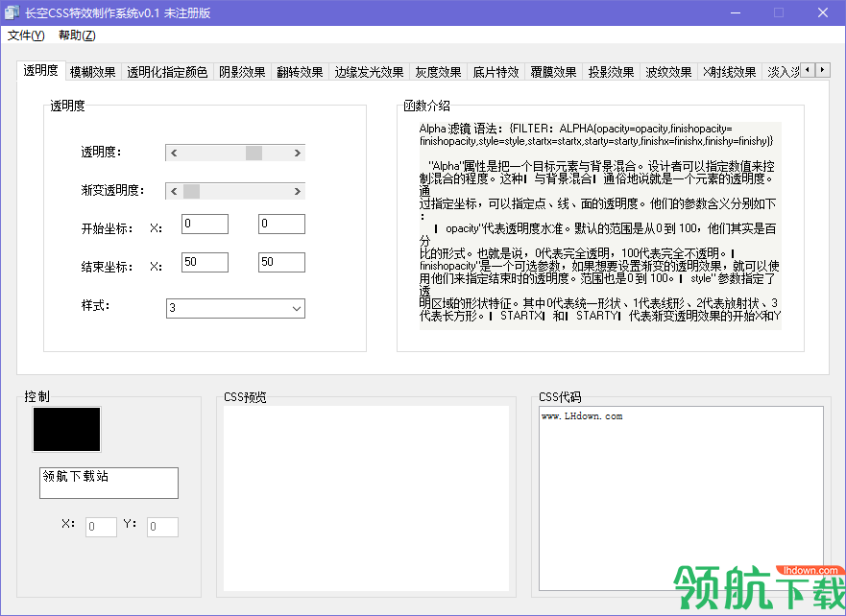Minimize the 长空CSS特效制作系统 window
This screenshot has width=846, height=616.
[x=736, y=12]
